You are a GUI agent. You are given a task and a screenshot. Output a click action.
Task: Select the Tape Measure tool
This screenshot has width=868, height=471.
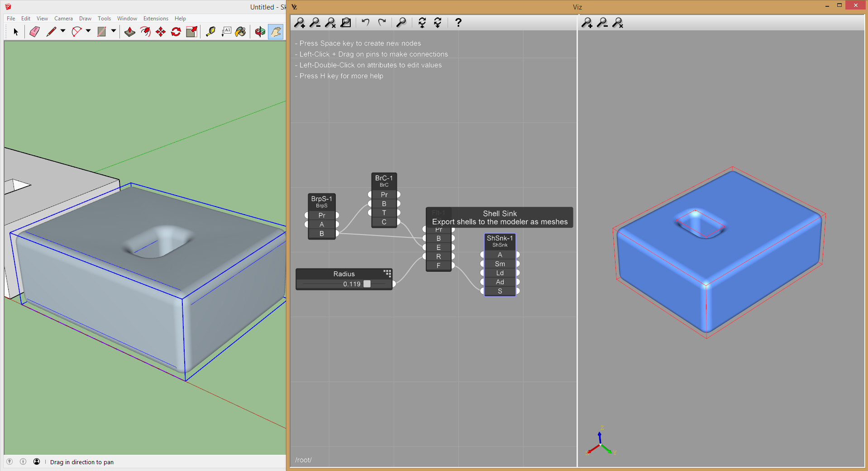(210, 32)
